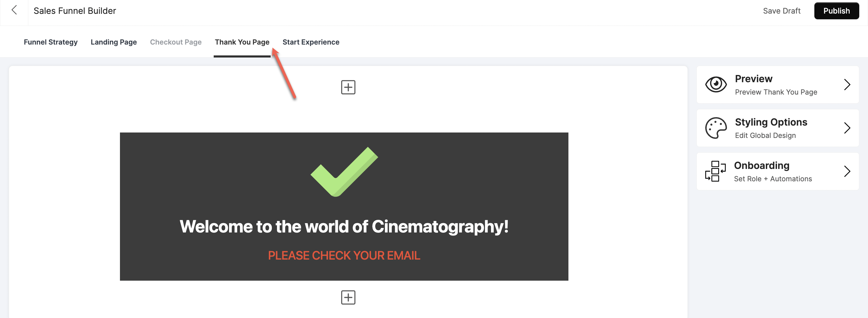The image size is (868, 318).
Task: Expand the Styling Options chevron arrow
Action: pos(847,128)
